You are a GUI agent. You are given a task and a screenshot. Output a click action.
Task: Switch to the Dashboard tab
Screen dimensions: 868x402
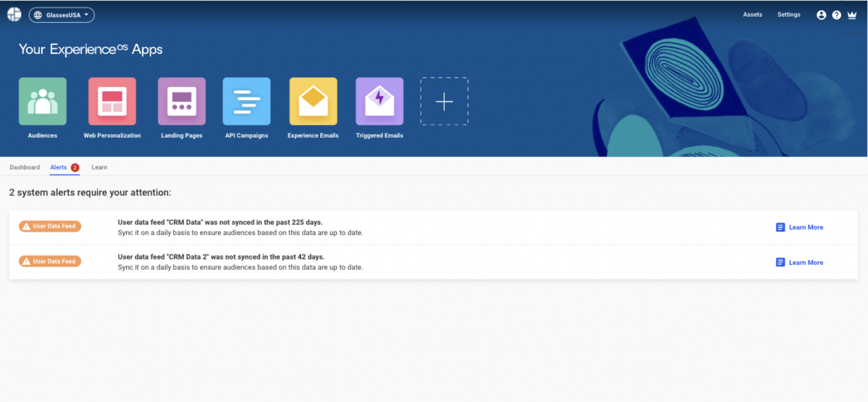[x=24, y=167]
